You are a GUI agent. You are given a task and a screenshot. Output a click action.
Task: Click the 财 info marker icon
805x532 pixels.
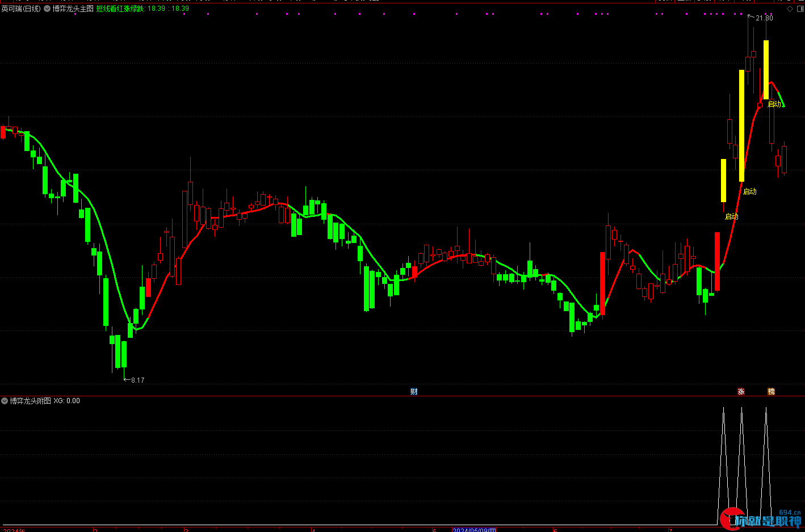pos(414,392)
